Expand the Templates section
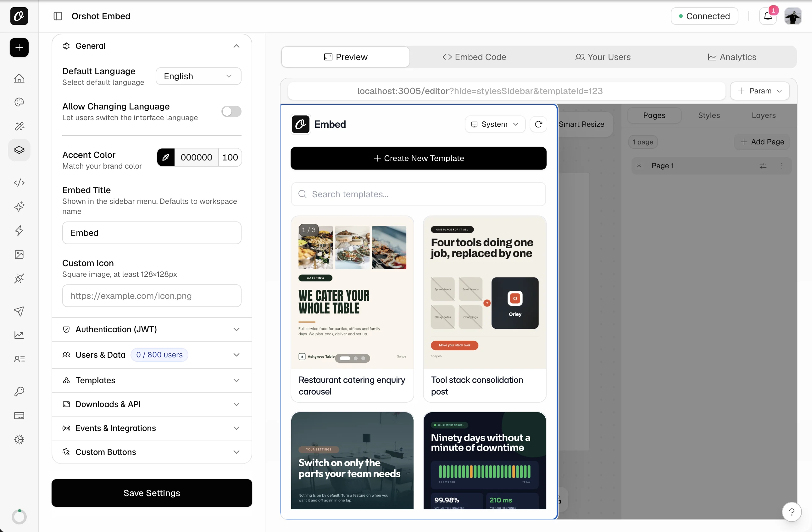Viewport: 812px width, 532px height. (x=152, y=380)
